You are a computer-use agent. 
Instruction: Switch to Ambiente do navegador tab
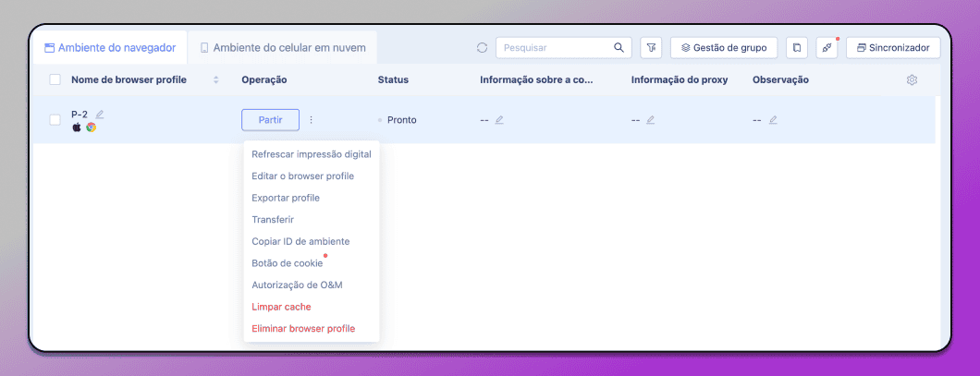[109, 47]
